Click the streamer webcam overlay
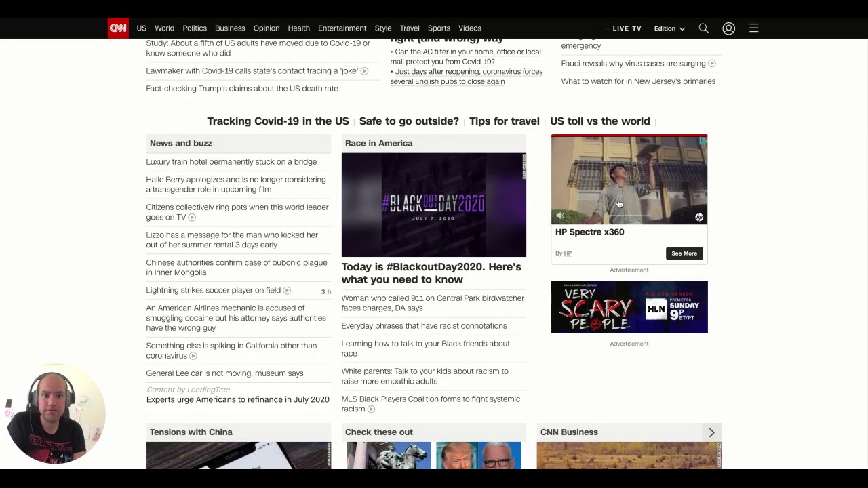This screenshot has height=488, width=868. 54,415
